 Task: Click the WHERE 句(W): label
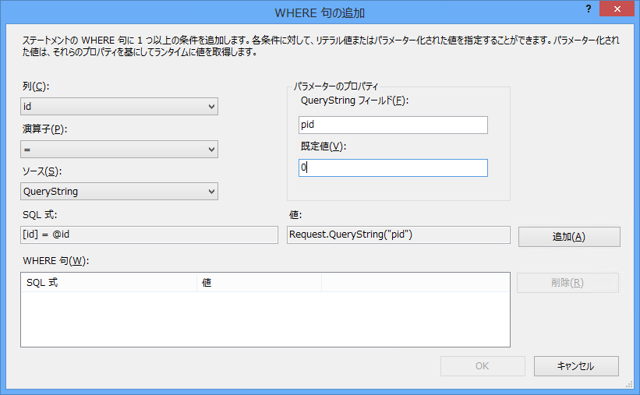pyautogui.click(x=56, y=261)
